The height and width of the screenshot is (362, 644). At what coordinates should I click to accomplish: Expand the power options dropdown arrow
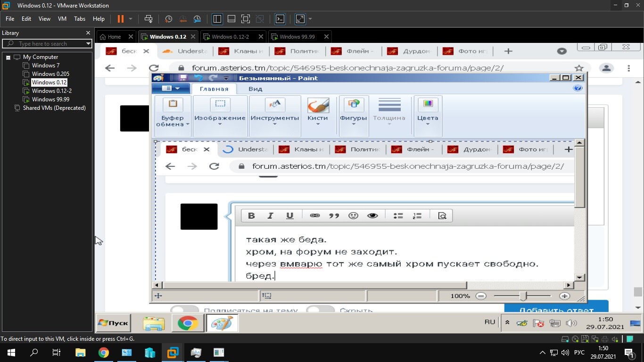coord(131,19)
